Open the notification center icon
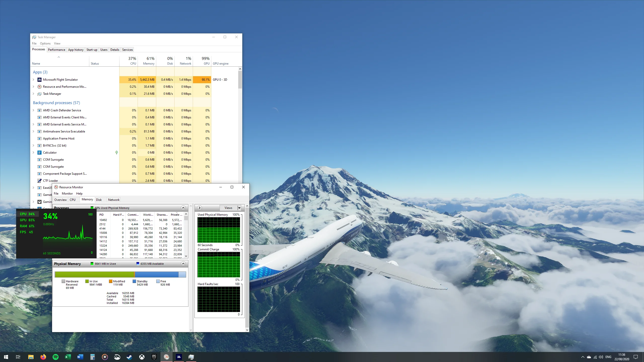Screen dimensions: 644x362 coord(636,357)
